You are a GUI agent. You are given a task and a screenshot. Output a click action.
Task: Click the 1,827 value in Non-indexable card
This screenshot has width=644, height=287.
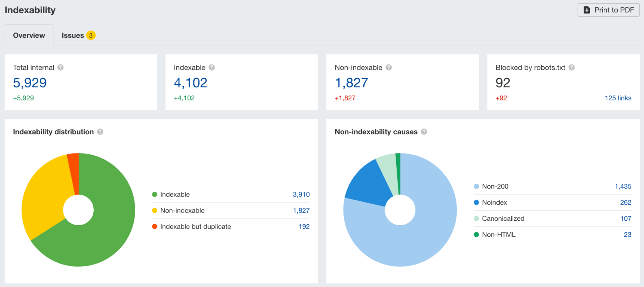tap(351, 83)
